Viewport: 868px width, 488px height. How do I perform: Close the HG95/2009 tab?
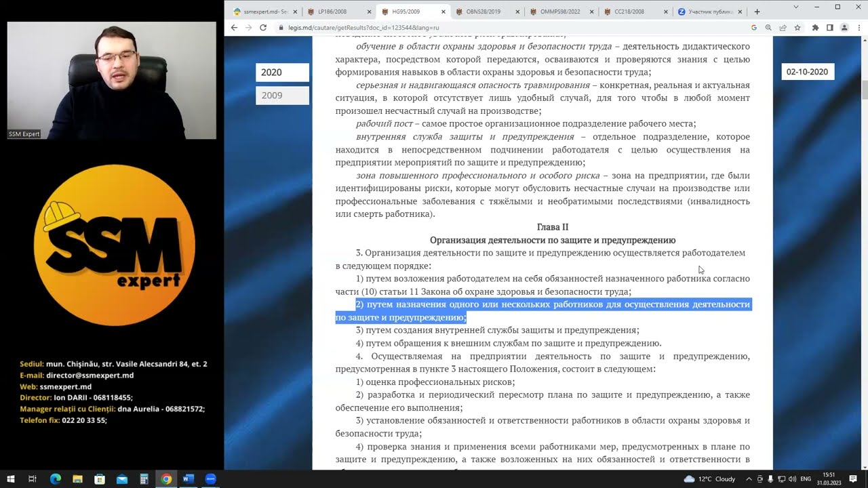click(x=443, y=12)
